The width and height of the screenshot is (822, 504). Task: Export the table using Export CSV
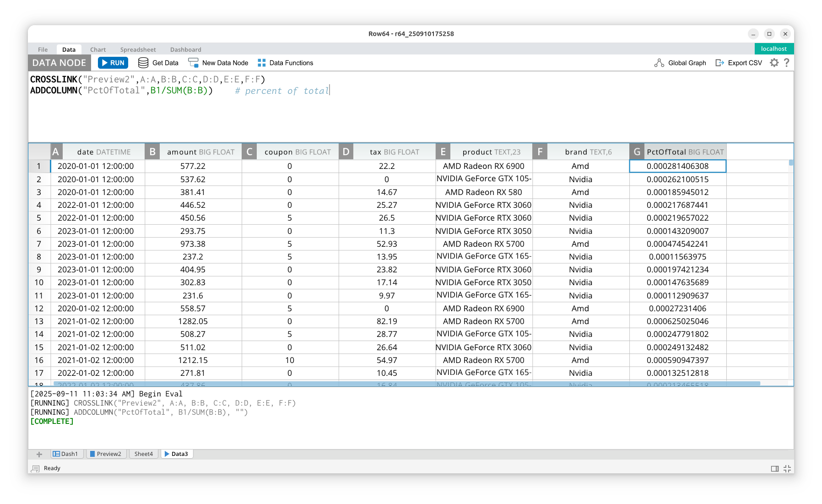(739, 63)
